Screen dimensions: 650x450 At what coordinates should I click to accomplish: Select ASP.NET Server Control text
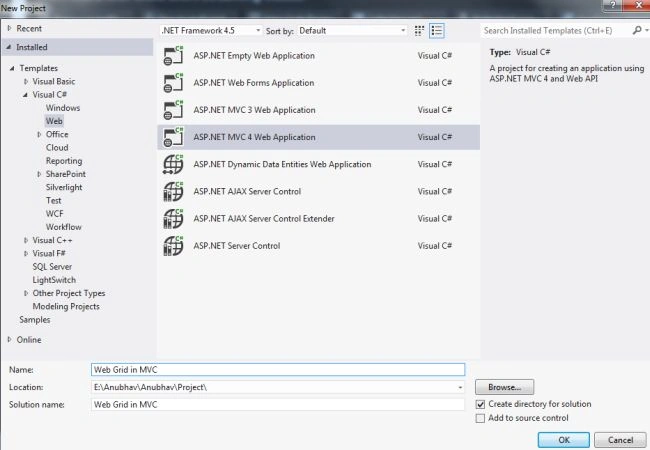click(237, 246)
